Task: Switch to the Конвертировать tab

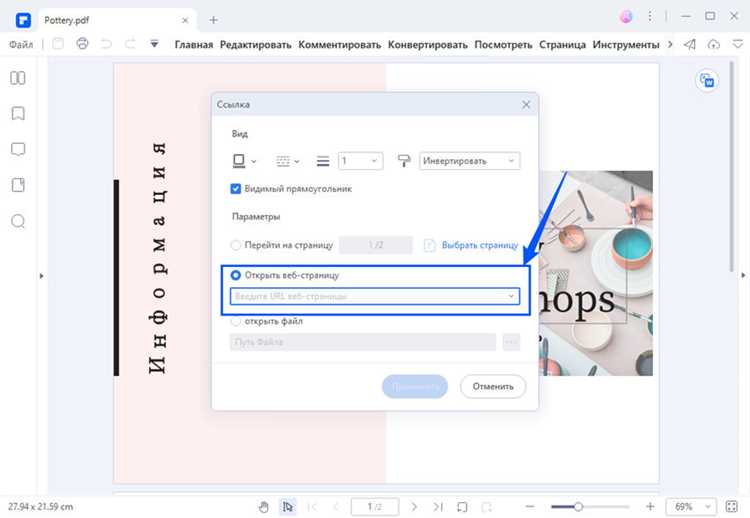Action: [428, 44]
